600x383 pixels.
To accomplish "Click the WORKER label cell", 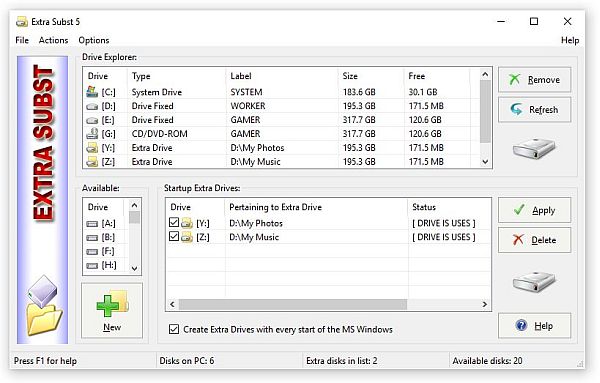I will (x=248, y=106).
